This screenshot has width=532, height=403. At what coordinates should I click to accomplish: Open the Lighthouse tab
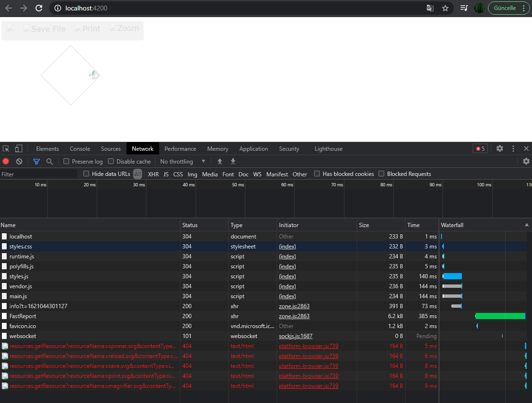[x=328, y=149]
